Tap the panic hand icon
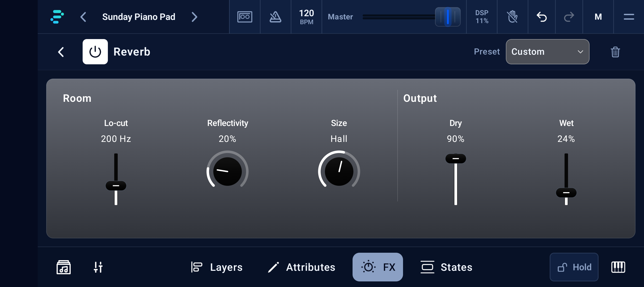Image resolution: width=644 pixels, height=287 pixels. pyautogui.click(x=512, y=17)
